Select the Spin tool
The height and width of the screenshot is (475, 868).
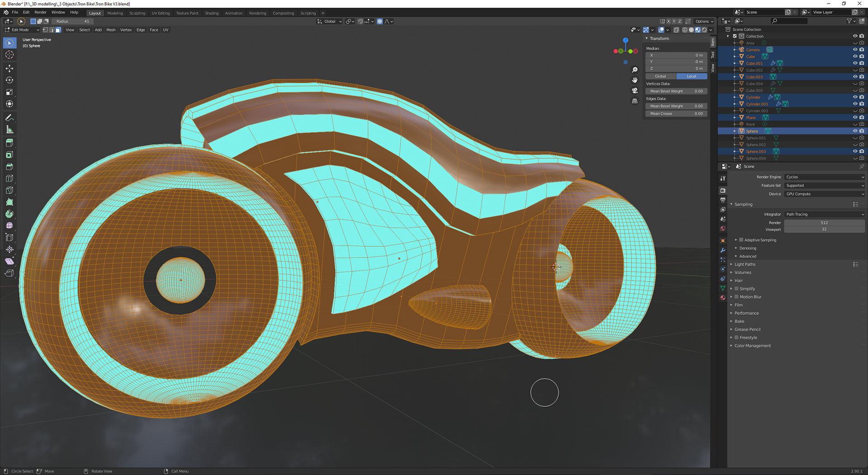(x=9, y=214)
